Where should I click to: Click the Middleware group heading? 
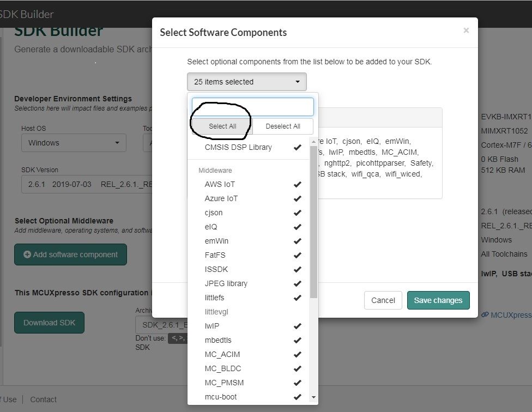[x=215, y=170]
